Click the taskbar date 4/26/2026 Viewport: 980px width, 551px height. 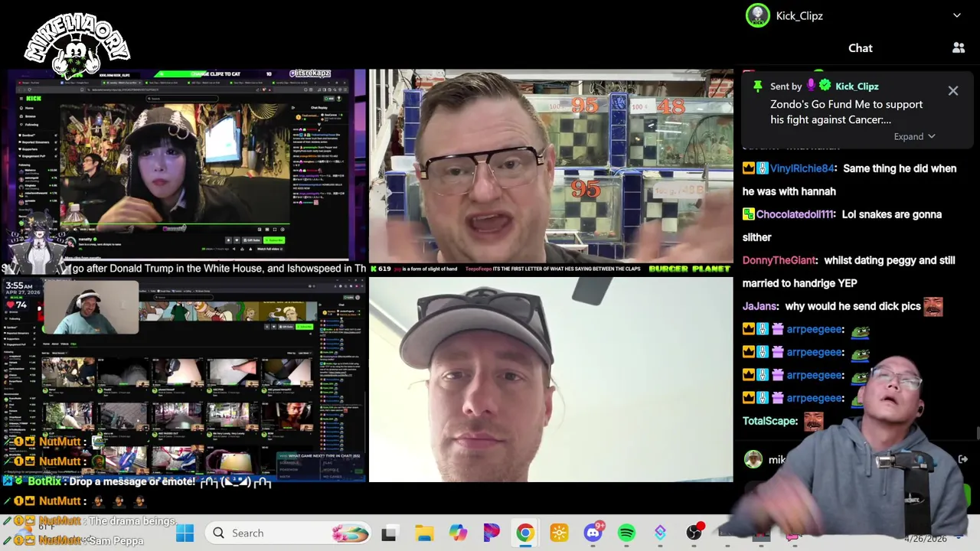tap(925, 539)
